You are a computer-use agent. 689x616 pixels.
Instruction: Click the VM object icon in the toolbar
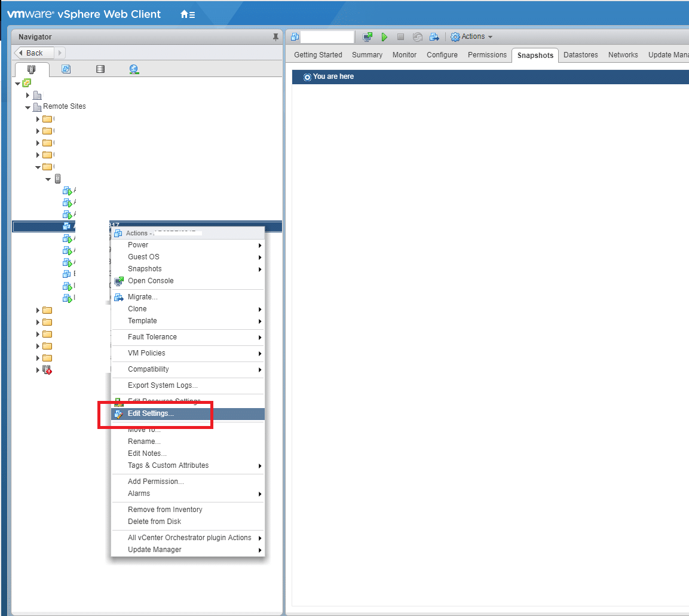(295, 37)
